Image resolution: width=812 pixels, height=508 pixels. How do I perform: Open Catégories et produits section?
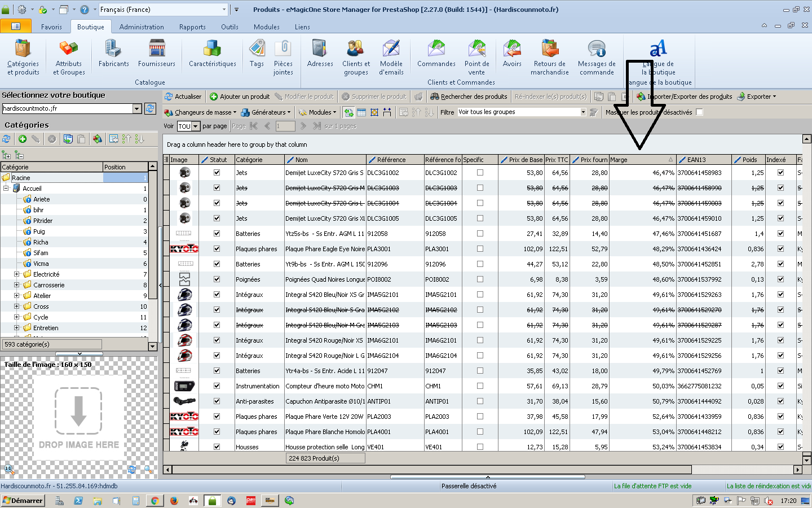tap(23, 58)
